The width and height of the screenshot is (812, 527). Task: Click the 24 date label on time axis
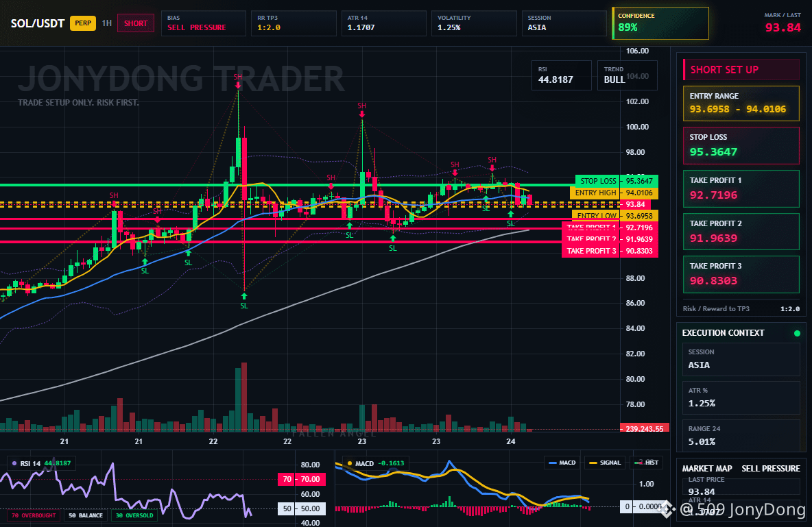511,441
